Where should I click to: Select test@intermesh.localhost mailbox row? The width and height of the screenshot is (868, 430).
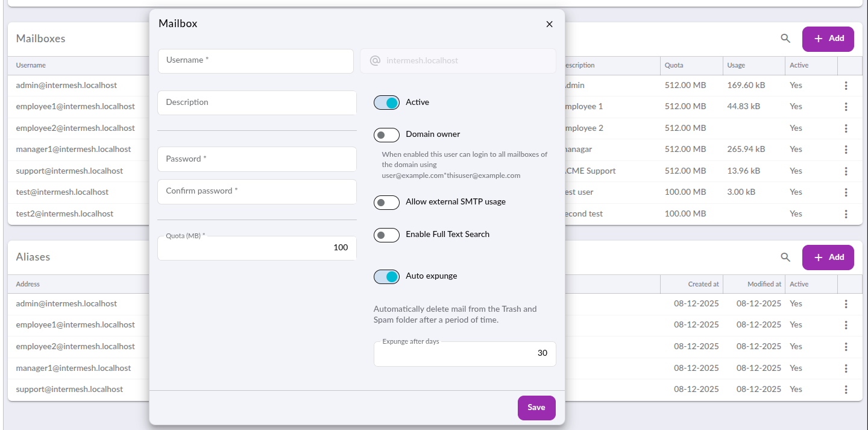coord(62,192)
